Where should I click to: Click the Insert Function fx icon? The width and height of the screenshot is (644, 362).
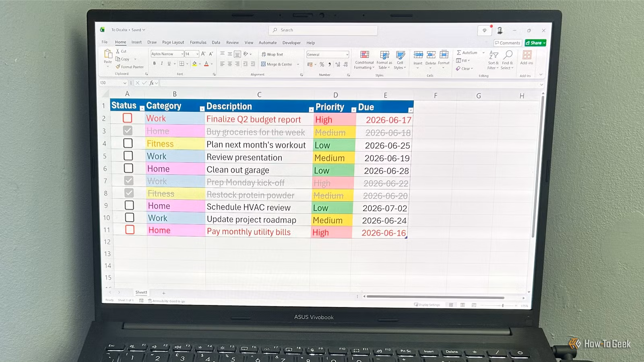152,83
